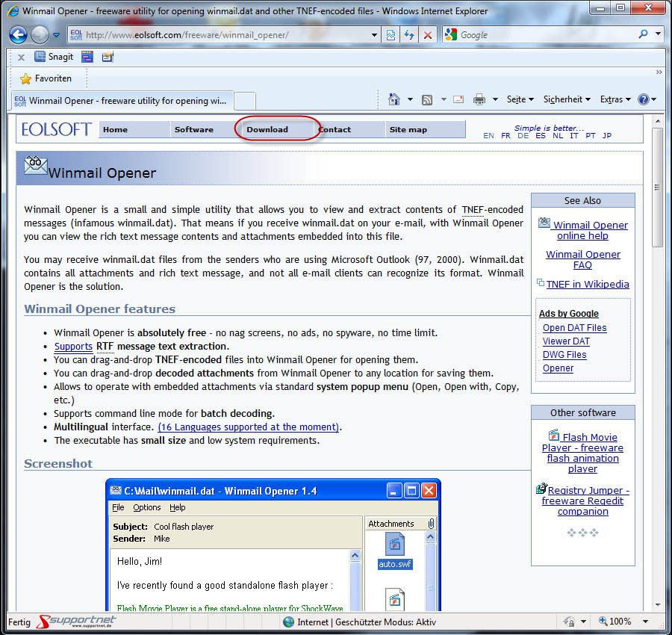Open the address bar history dropdown arrow
Image resolution: width=672 pixels, height=635 pixels.
click(375, 34)
